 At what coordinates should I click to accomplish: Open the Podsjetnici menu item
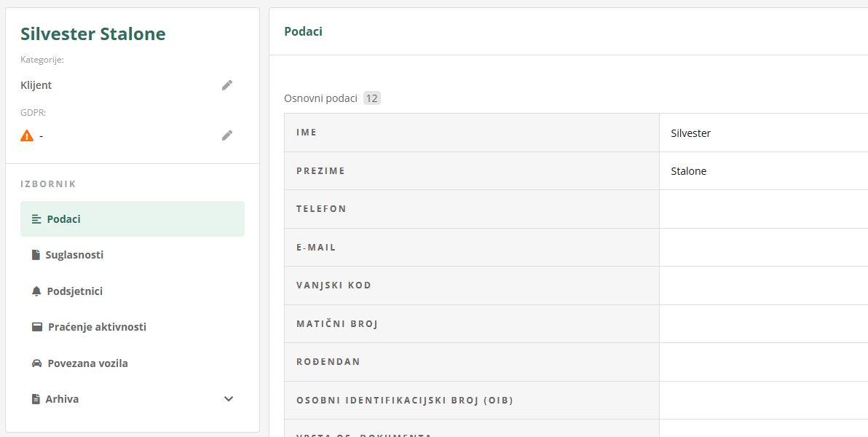[x=74, y=291]
